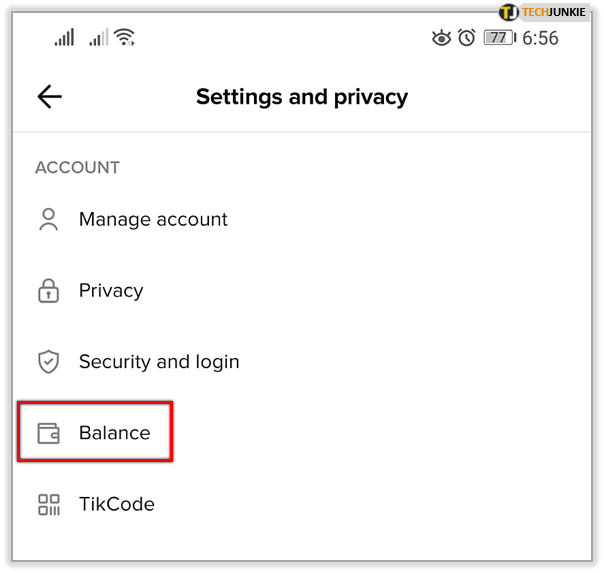
Task: Tap the Wi-Fi status icon
Action: (x=125, y=38)
